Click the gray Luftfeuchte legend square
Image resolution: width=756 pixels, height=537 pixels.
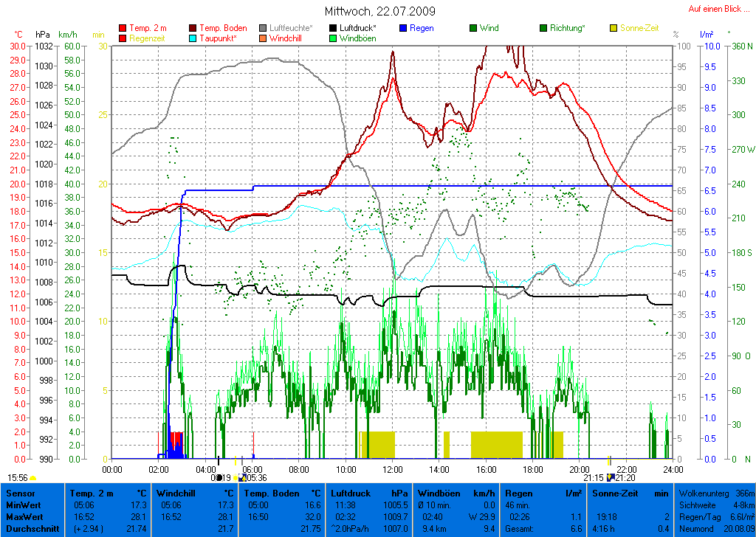point(264,29)
